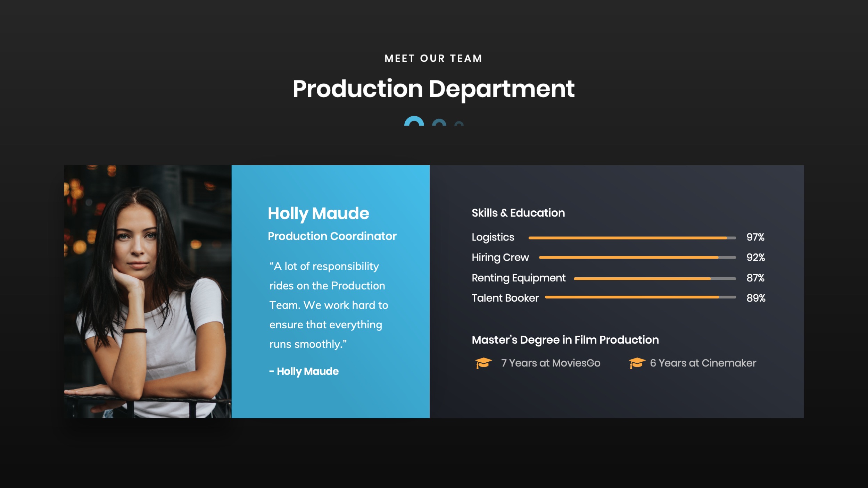
Task: Select the Production Coordinator title
Action: coord(332,236)
